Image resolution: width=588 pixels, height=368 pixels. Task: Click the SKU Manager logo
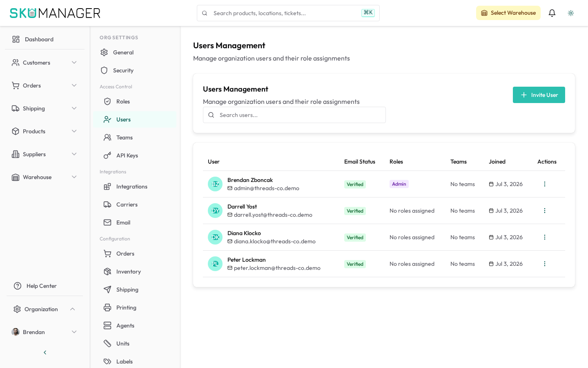coord(55,13)
